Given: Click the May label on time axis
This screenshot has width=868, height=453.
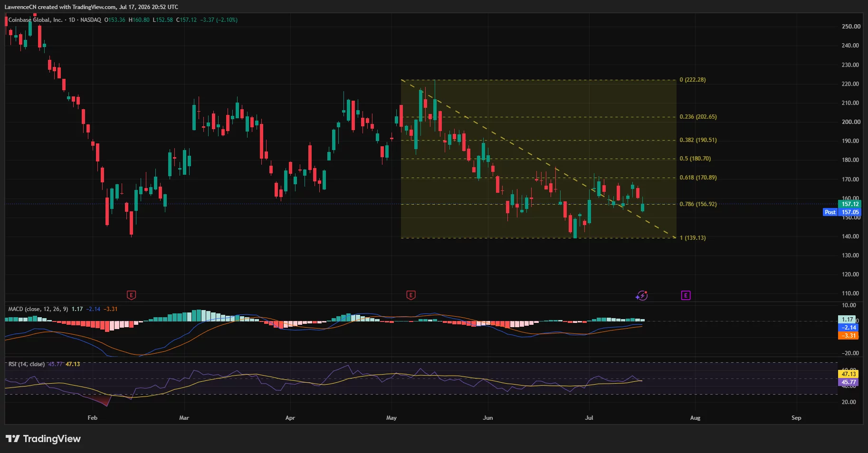Looking at the screenshot, I should tap(391, 418).
